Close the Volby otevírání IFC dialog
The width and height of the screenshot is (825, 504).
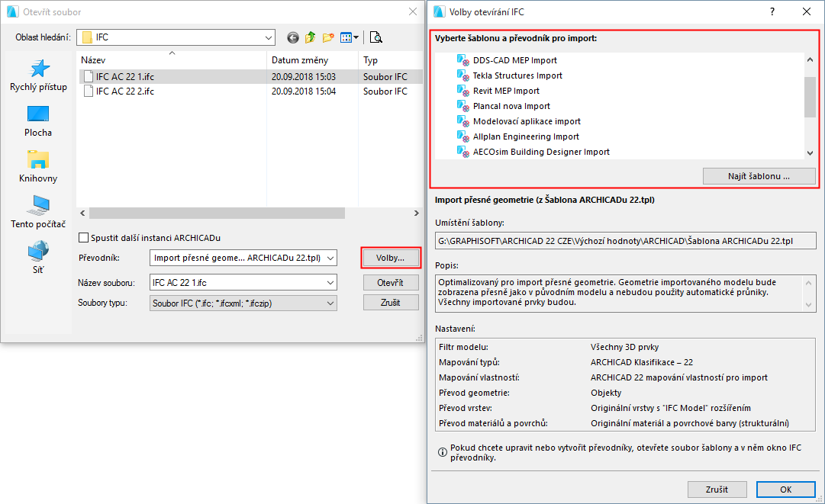[x=806, y=11]
